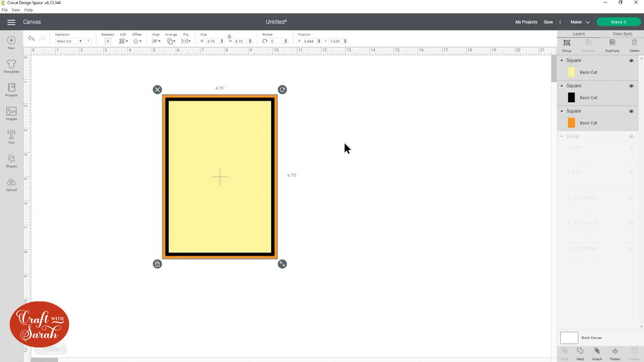This screenshot has width=644, height=362.
Task: Hide the orange Square layer
Action: point(631,111)
